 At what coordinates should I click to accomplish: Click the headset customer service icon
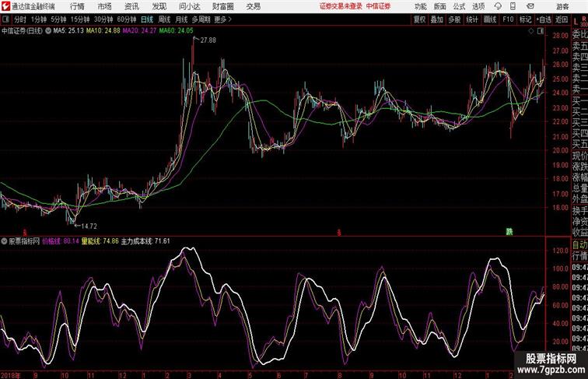click(498, 6)
